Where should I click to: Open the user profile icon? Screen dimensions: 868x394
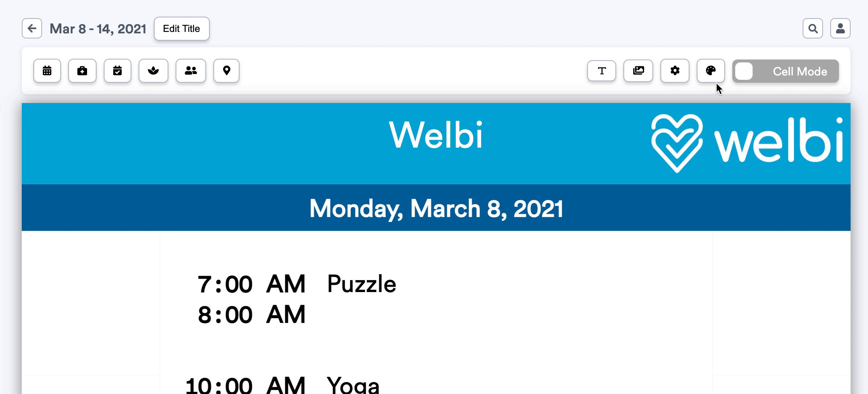coord(840,28)
